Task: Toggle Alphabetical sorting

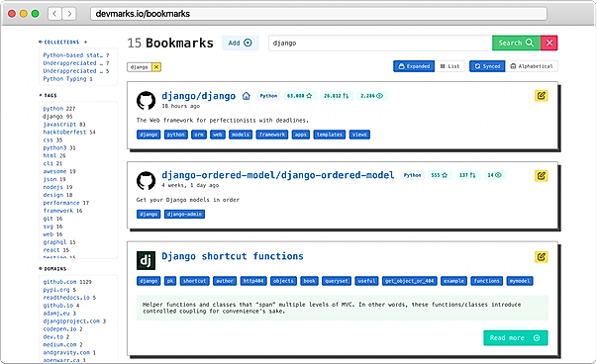Action: click(532, 66)
